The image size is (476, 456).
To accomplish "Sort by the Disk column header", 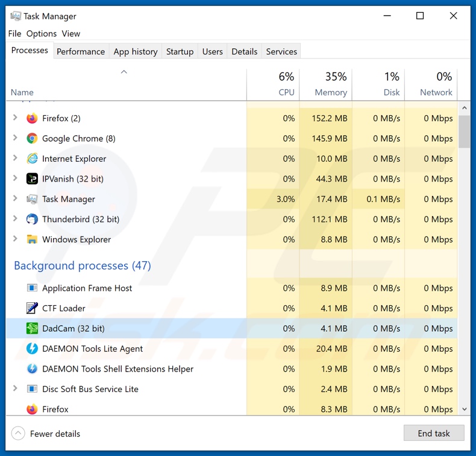I will [378, 84].
